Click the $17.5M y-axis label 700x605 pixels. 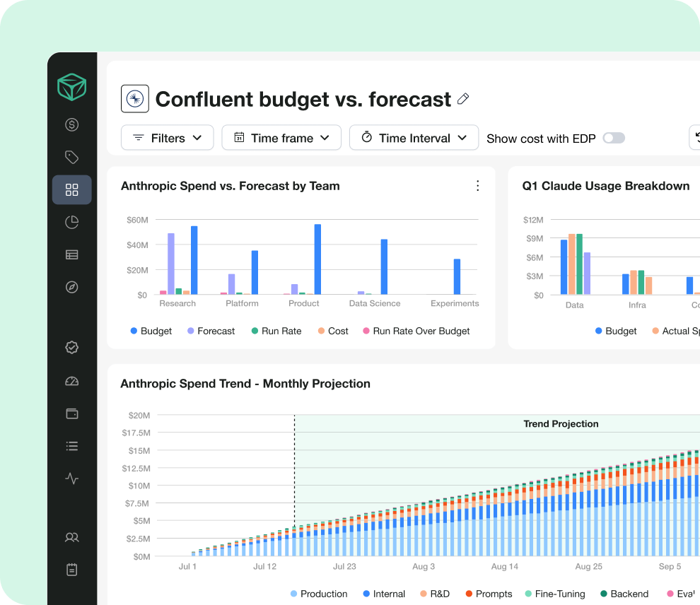click(x=136, y=433)
